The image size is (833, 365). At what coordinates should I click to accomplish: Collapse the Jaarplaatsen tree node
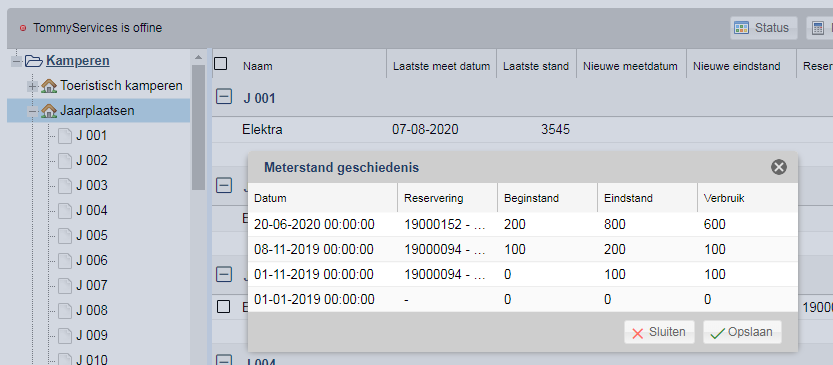(32, 112)
